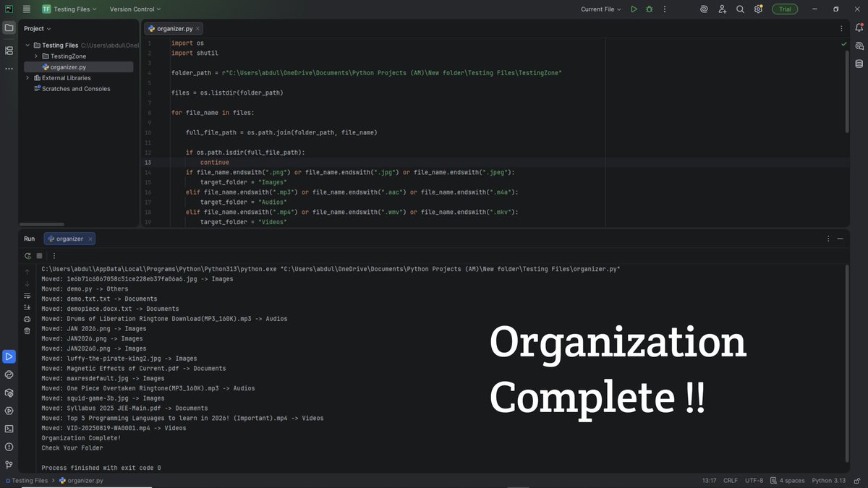This screenshot has width=868, height=488.
Task: Click 'Moved: demo.py -> Others' console line
Action: tap(85, 288)
